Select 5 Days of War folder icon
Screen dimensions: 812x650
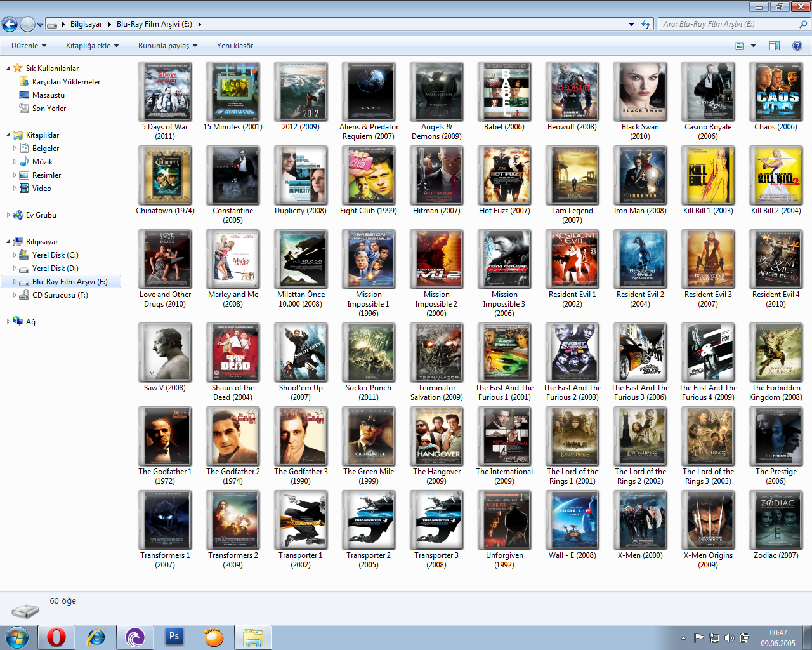(x=166, y=92)
